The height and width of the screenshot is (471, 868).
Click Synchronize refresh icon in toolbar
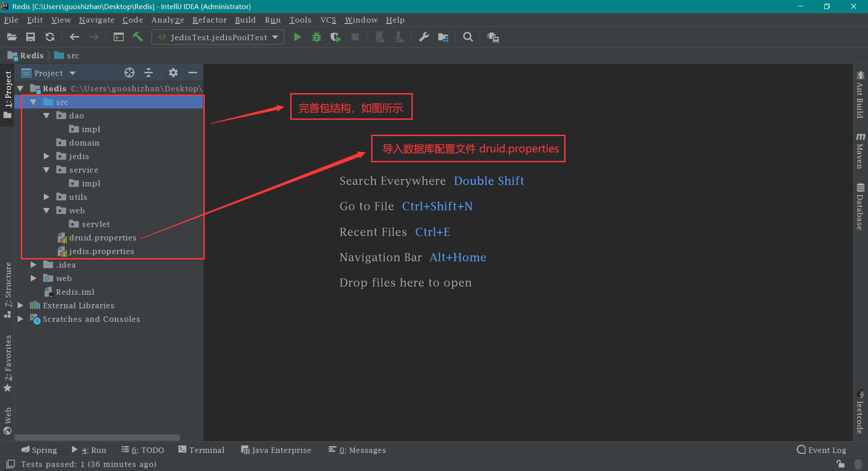tap(50, 38)
